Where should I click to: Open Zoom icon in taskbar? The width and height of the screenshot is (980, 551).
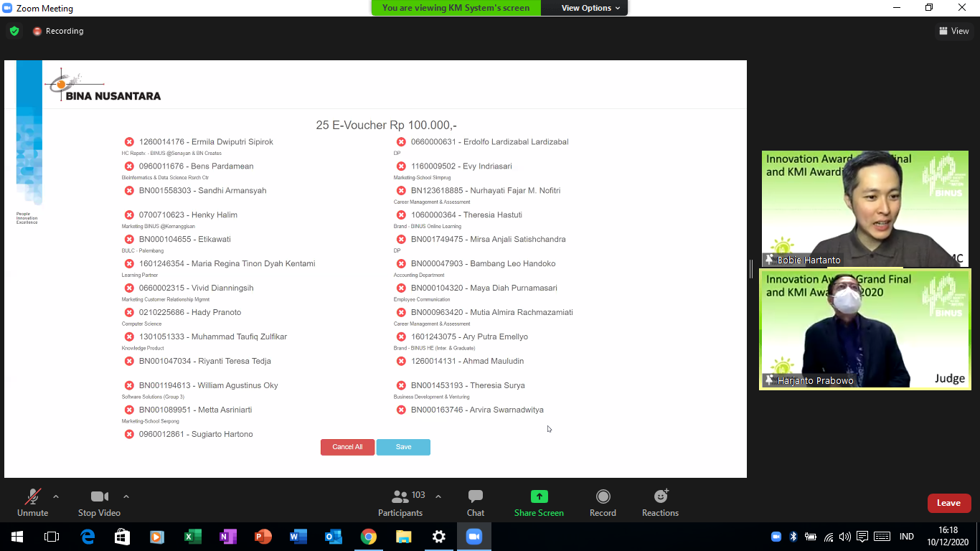point(473,537)
